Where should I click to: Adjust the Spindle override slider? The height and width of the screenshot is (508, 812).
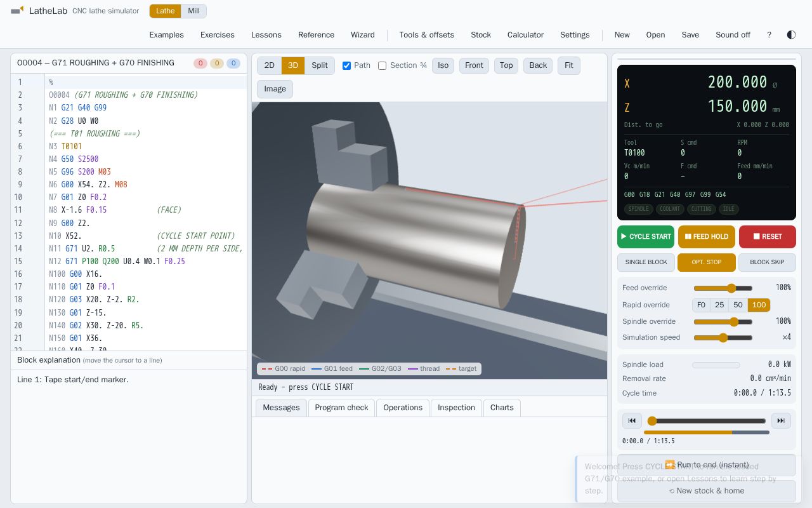coord(723,322)
